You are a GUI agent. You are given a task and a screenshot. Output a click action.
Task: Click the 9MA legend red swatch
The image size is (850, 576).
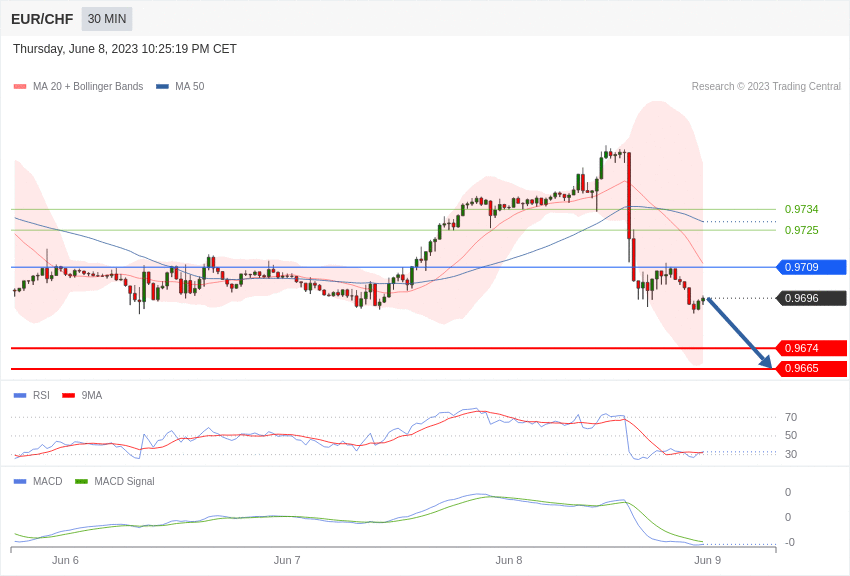68,396
